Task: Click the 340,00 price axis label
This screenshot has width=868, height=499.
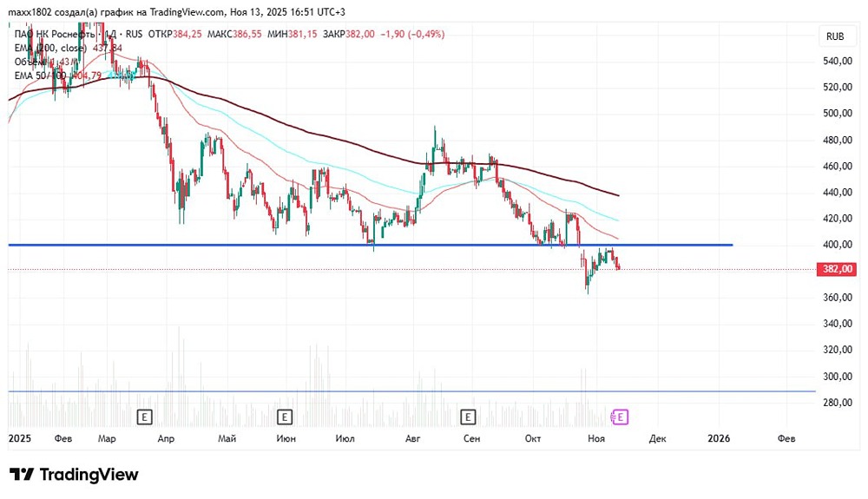Action: tap(838, 324)
